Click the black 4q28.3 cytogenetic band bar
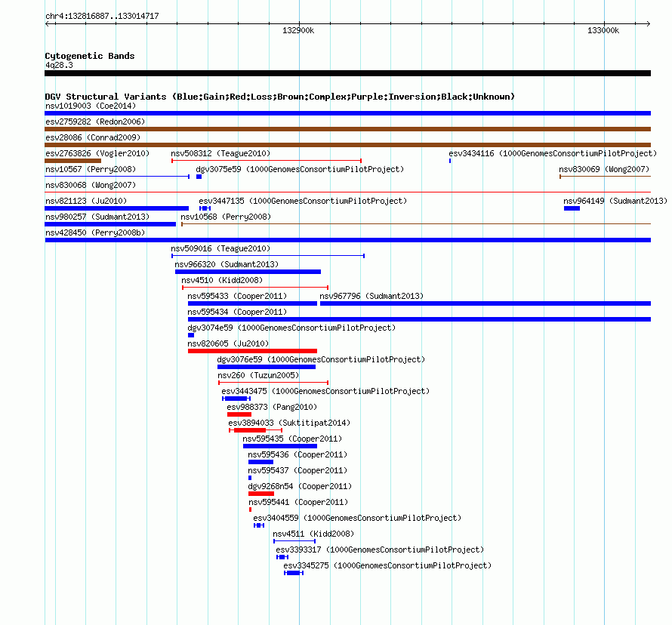The width and height of the screenshot is (672, 625). point(347,73)
